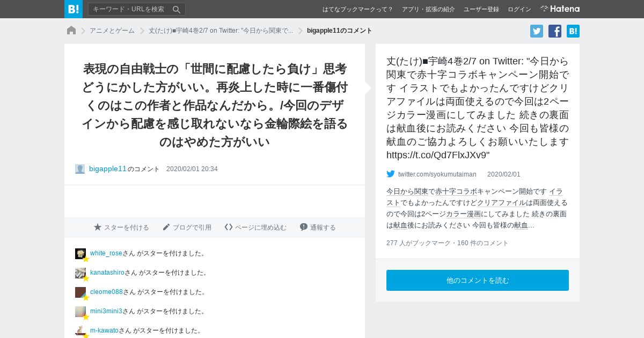Open はてなブックマークって？ link
Viewport: 644px width, 338px height.
click(x=357, y=9)
